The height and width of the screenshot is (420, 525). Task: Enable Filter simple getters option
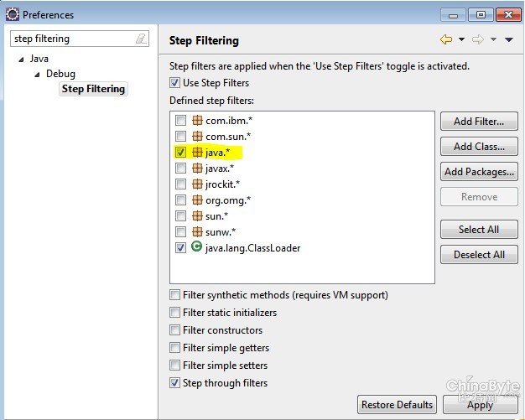point(174,348)
